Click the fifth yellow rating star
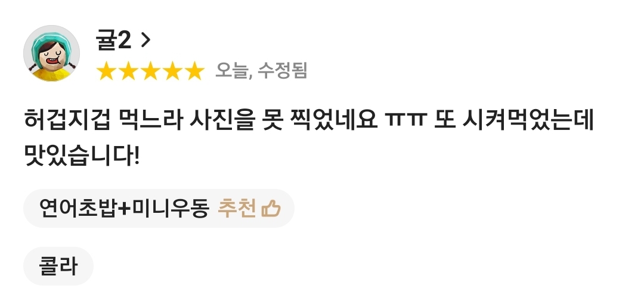 click(x=194, y=71)
